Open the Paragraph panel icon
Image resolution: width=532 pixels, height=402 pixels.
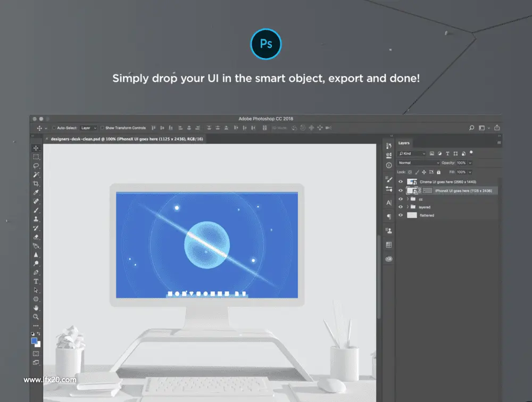click(389, 216)
